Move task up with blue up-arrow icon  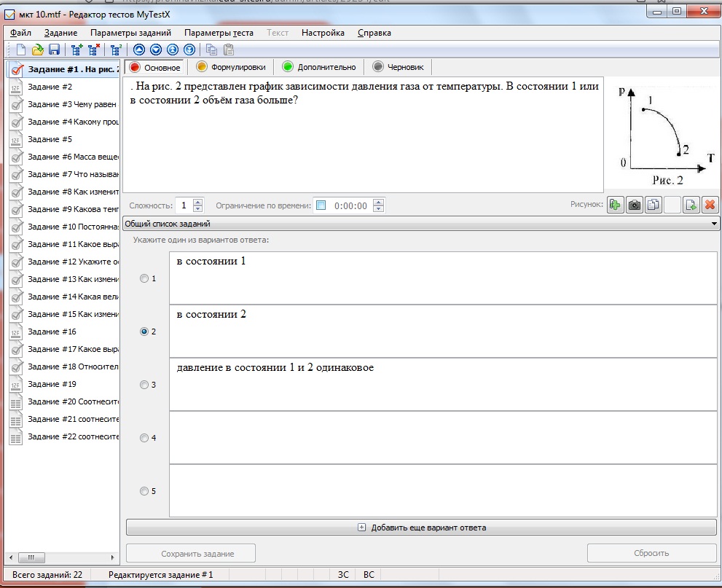(139, 50)
